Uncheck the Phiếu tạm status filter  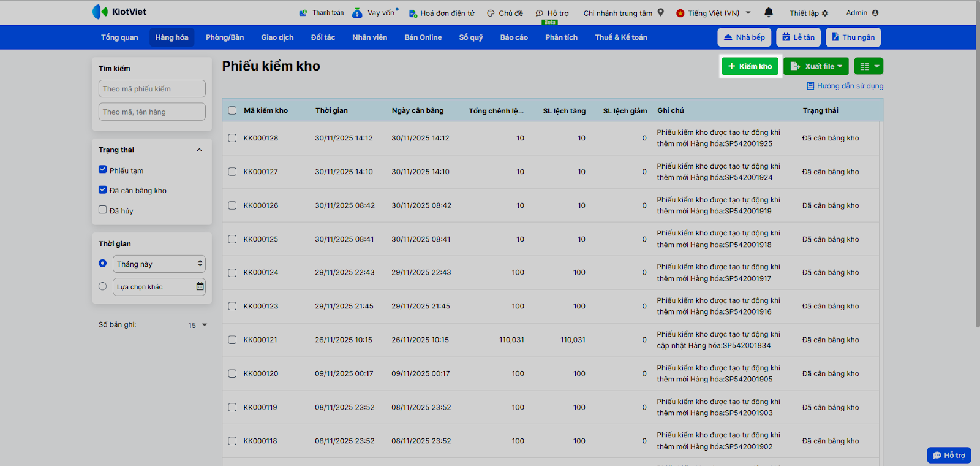pyautogui.click(x=103, y=170)
